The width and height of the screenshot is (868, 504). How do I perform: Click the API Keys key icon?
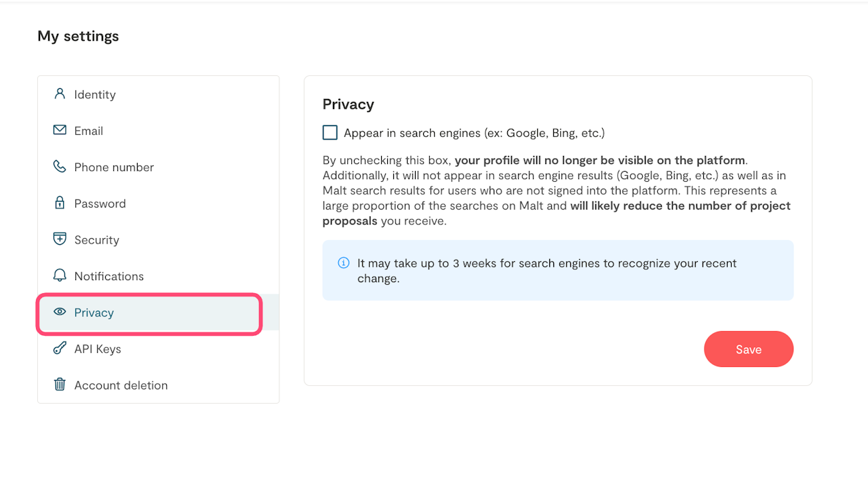tap(60, 349)
